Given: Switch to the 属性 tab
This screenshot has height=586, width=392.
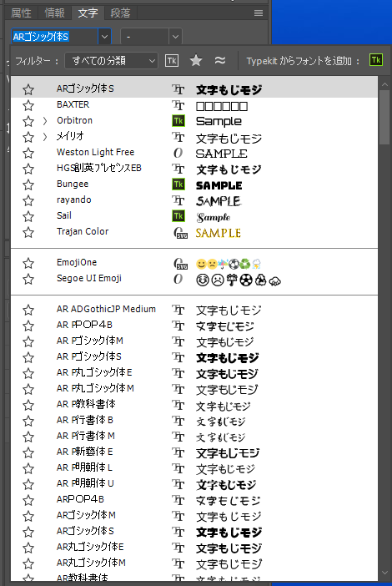Looking at the screenshot, I should click(x=21, y=13).
